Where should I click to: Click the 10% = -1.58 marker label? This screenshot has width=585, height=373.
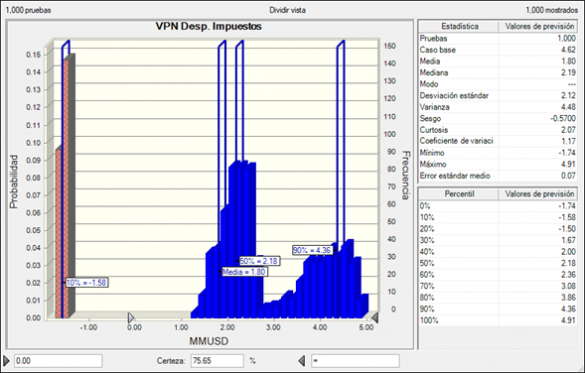[x=87, y=283]
